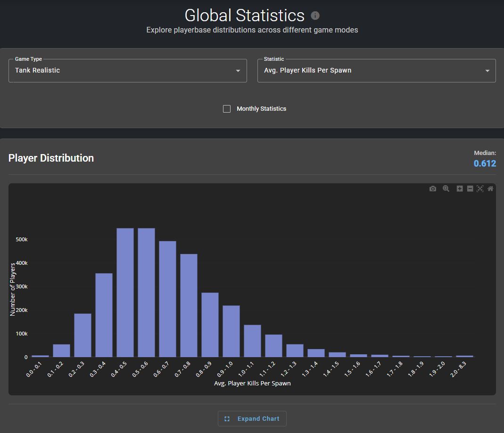504x433 pixels.
Task: Download chart as PNG with camera icon
Action: pos(433,188)
